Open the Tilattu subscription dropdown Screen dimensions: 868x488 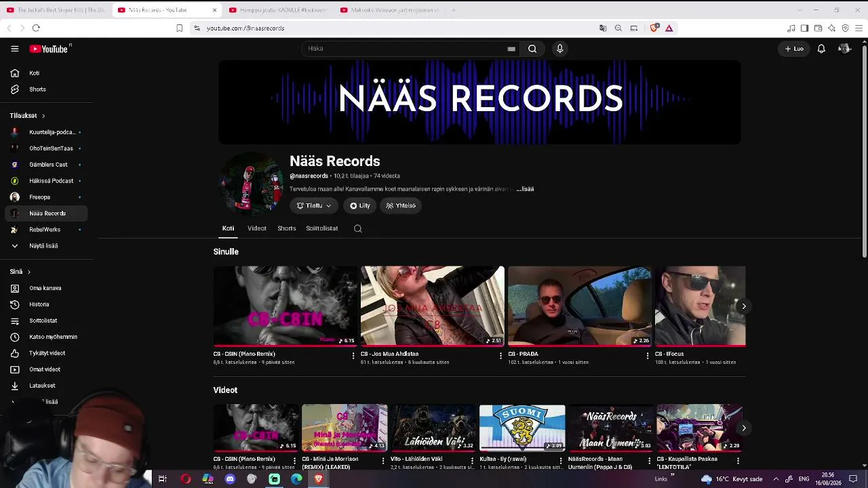tap(314, 205)
